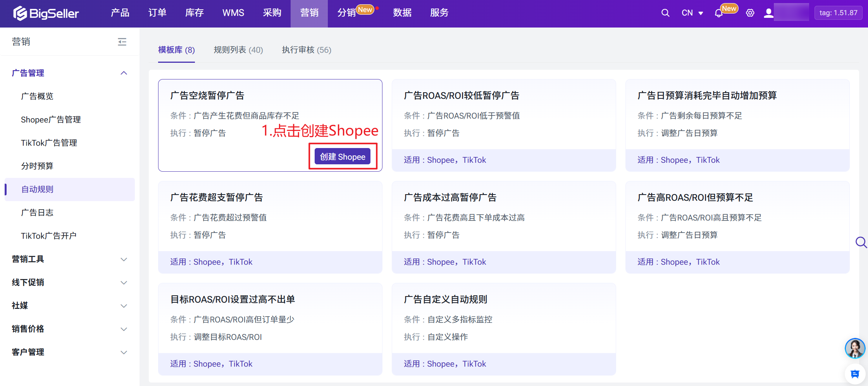Image resolution: width=868 pixels, height=386 pixels.
Task: Go to Shopee广告管理 in sidebar
Action: (51, 120)
